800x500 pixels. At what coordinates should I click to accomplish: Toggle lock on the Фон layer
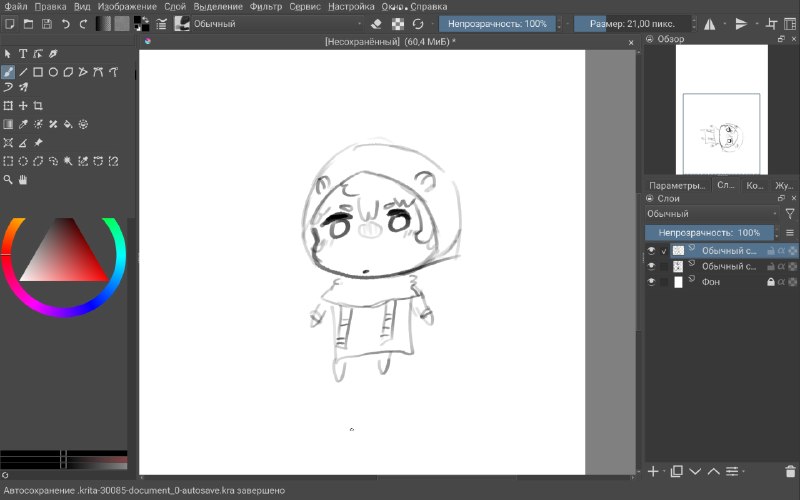(x=771, y=282)
